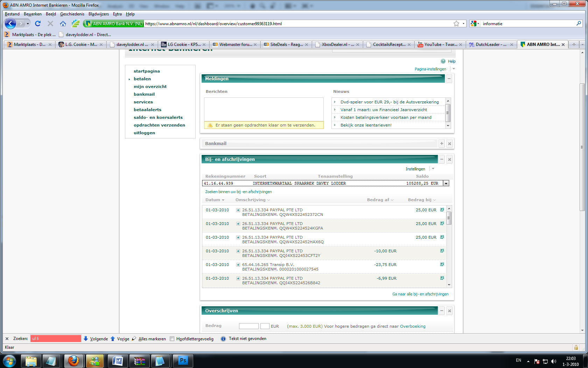This screenshot has height=368, width=588.
Task: Close the find bar with X
Action: tap(7, 339)
